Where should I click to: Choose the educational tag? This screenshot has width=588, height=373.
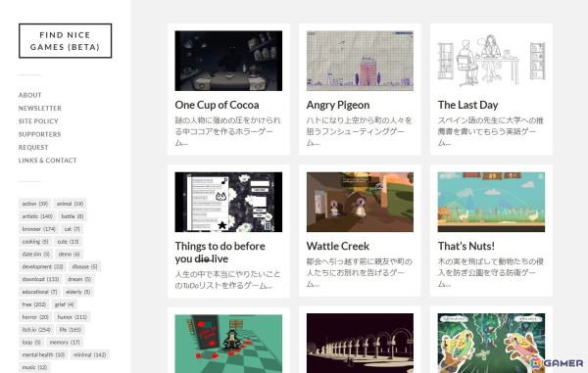(x=39, y=292)
